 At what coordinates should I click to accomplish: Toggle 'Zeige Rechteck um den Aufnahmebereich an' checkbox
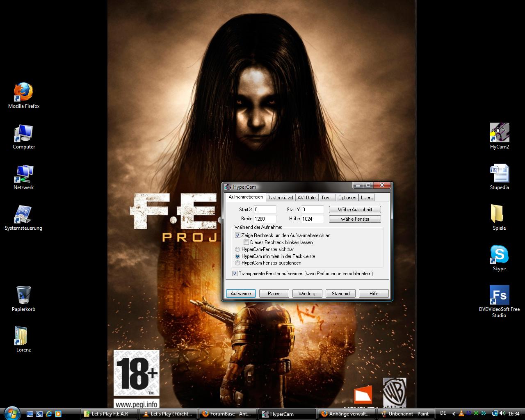click(237, 235)
